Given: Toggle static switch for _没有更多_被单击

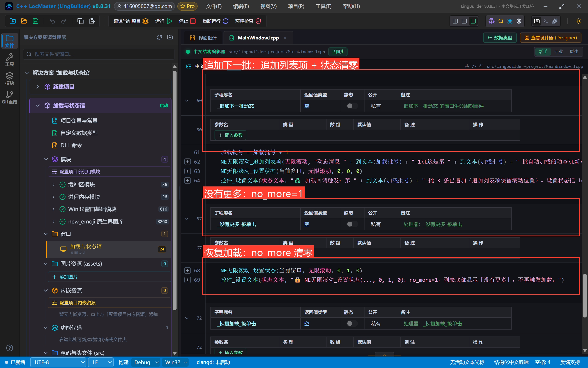Looking at the screenshot, I should (x=352, y=224).
